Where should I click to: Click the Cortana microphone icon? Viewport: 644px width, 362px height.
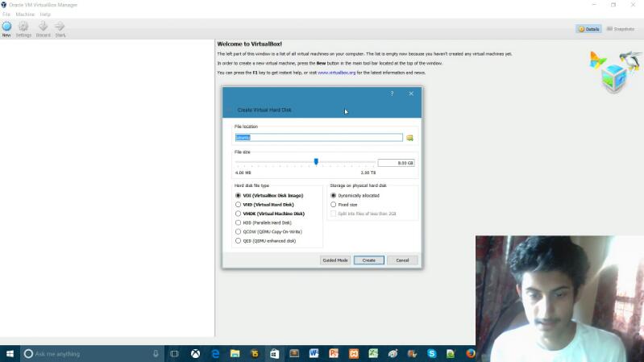click(156, 354)
